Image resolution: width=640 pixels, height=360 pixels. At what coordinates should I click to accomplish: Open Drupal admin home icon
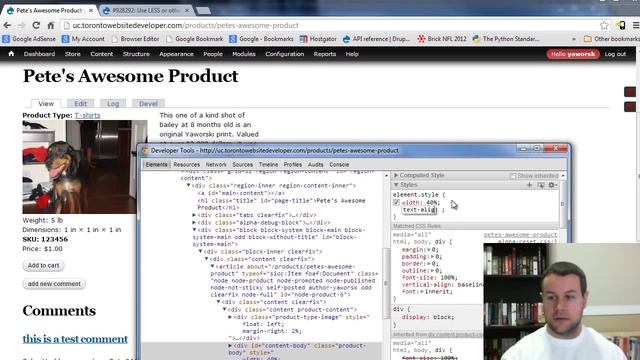click(x=11, y=53)
